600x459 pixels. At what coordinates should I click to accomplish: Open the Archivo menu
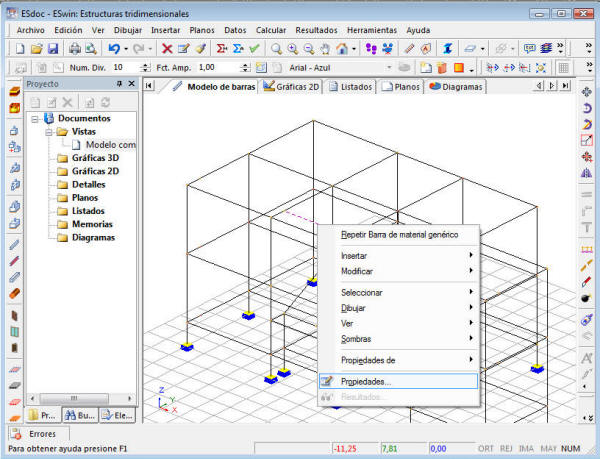click(31, 30)
